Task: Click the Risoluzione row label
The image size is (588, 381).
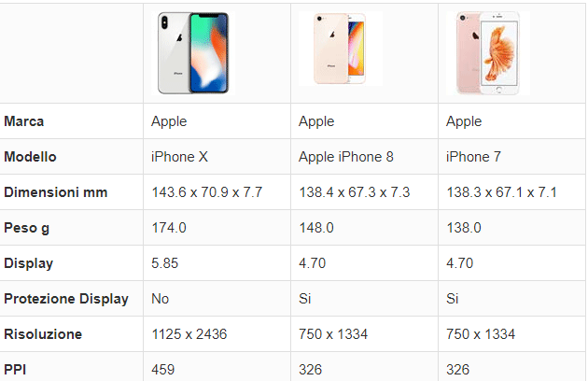Action: click(43, 334)
